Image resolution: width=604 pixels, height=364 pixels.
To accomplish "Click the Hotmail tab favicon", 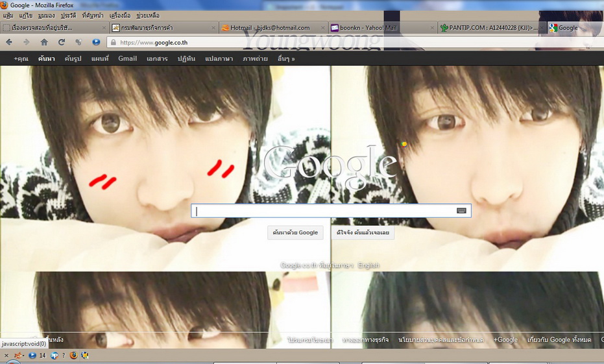I will pos(225,28).
